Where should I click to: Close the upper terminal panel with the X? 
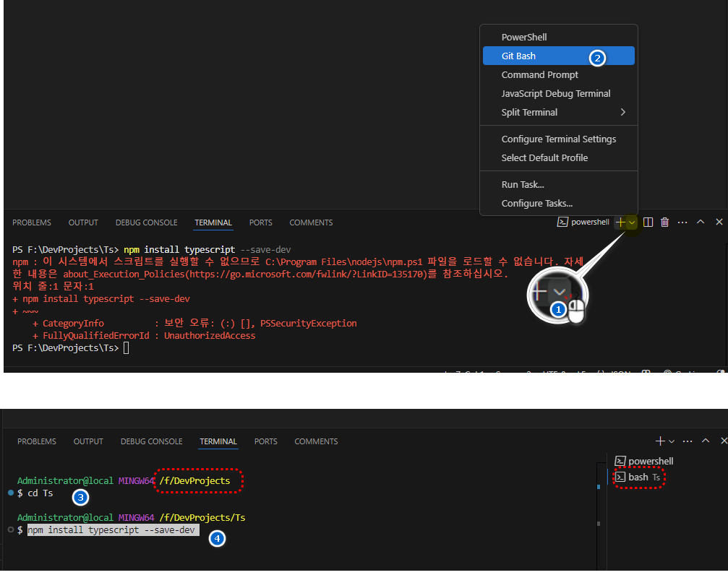pos(719,222)
